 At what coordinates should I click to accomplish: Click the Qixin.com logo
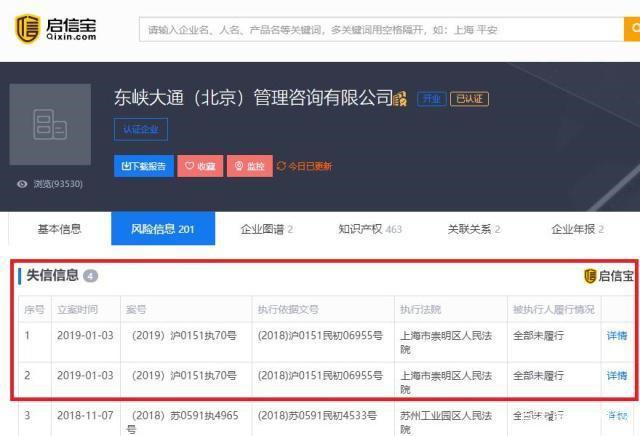click(56, 28)
